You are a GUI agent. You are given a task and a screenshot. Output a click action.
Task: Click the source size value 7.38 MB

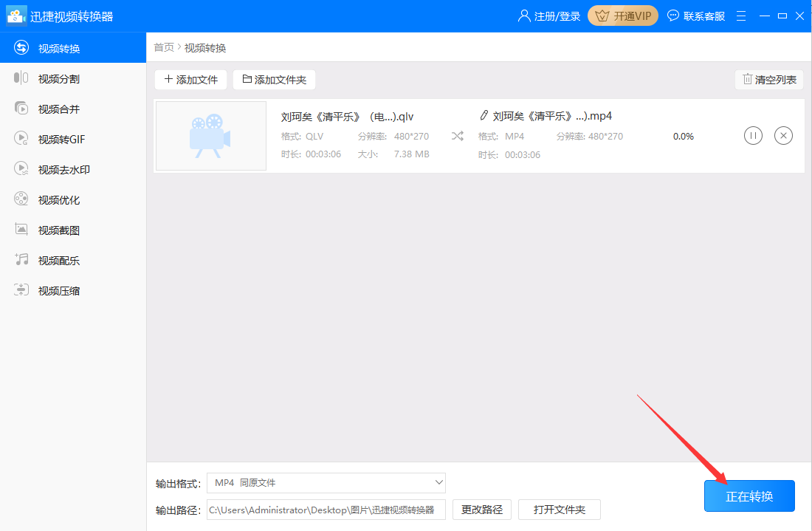click(x=411, y=154)
